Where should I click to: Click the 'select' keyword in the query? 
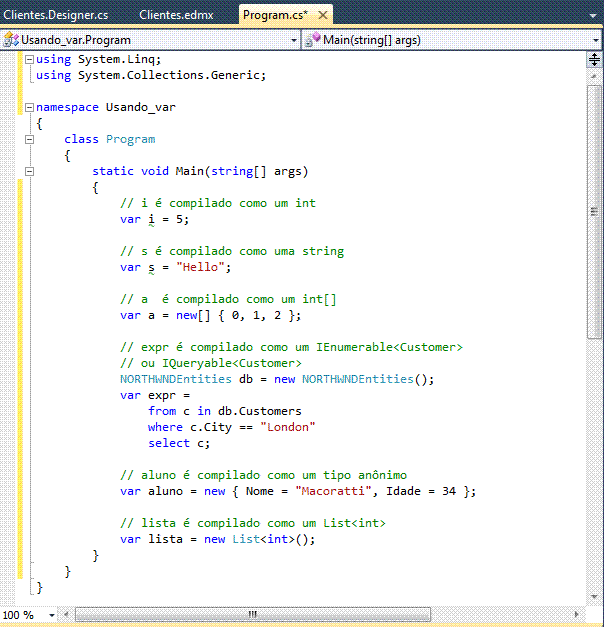pos(169,443)
